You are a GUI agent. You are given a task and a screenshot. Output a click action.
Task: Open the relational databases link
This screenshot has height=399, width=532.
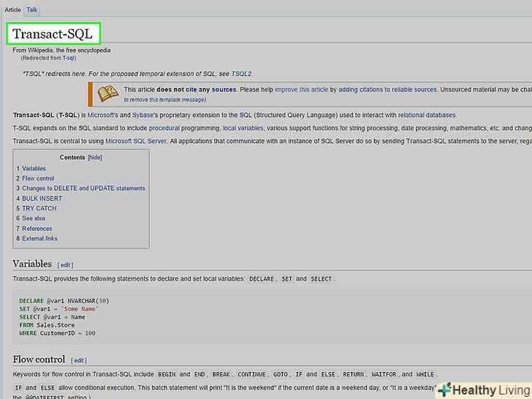tap(427, 115)
